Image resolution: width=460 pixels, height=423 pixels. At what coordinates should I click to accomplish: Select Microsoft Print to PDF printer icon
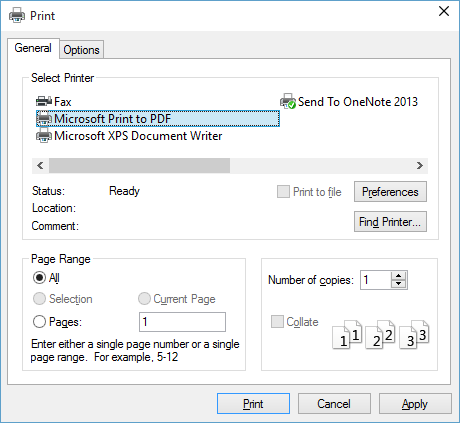tap(44, 119)
